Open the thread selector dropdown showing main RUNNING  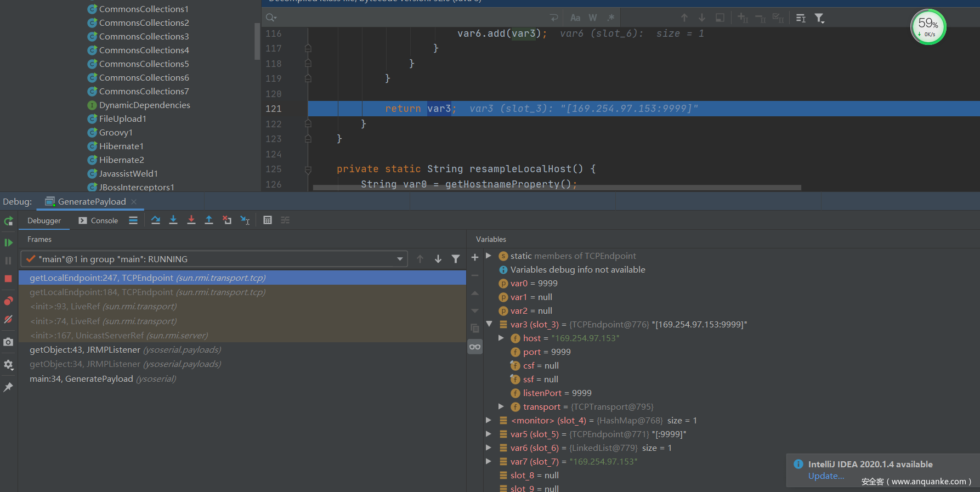tap(400, 259)
